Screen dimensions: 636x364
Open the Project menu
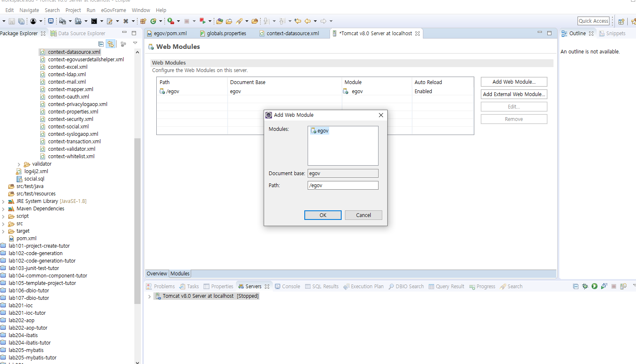click(x=73, y=10)
